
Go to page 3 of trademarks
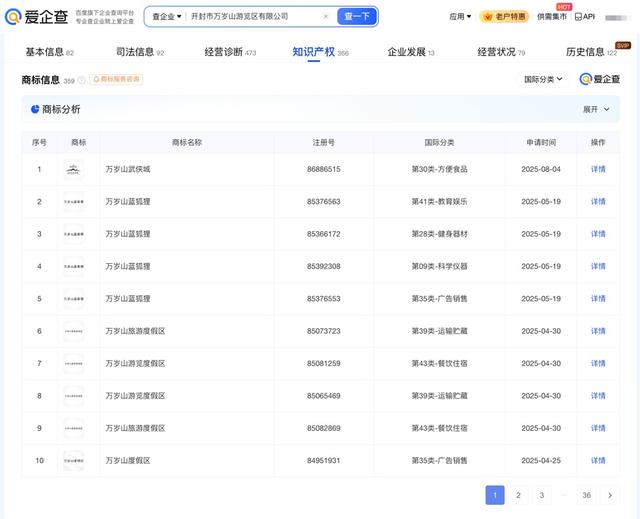tap(542, 495)
